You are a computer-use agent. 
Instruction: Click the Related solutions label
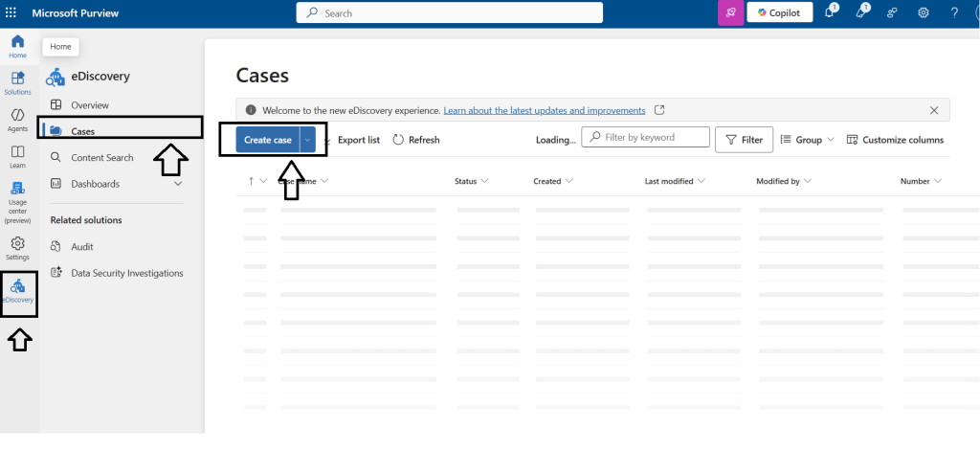[x=86, y=220]
